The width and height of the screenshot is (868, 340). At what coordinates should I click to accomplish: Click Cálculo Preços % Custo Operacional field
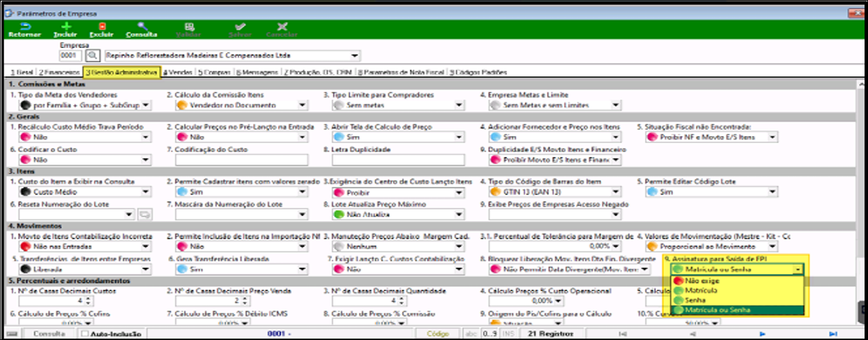click(526, 301)
